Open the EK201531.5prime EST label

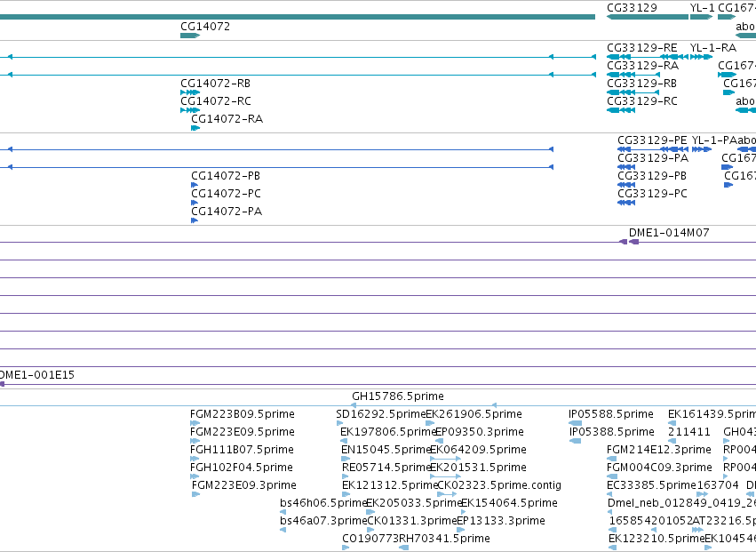tap(478, 468)
